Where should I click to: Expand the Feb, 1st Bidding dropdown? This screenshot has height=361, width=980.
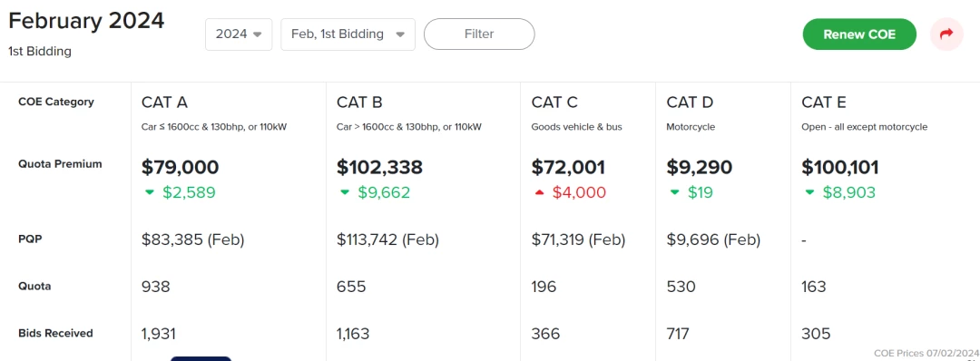tap(348, 34)
